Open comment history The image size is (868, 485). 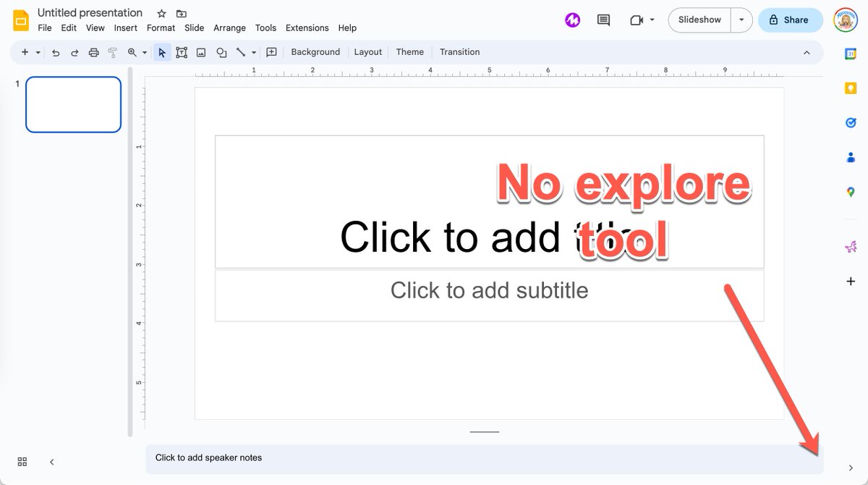(x=603, y=20)
